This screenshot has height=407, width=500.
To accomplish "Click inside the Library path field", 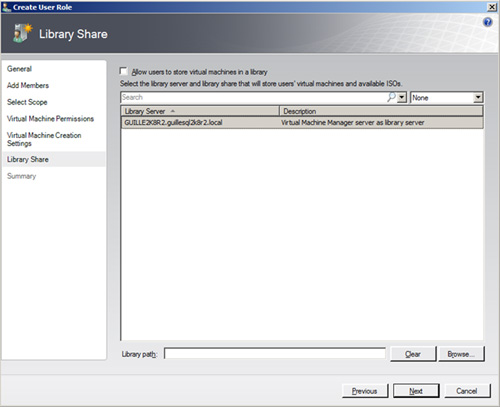I will tap(275, 354).
